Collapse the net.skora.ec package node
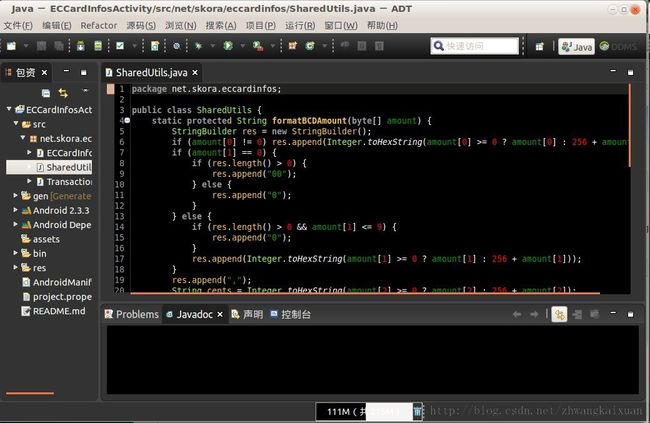 click(23, 138)
